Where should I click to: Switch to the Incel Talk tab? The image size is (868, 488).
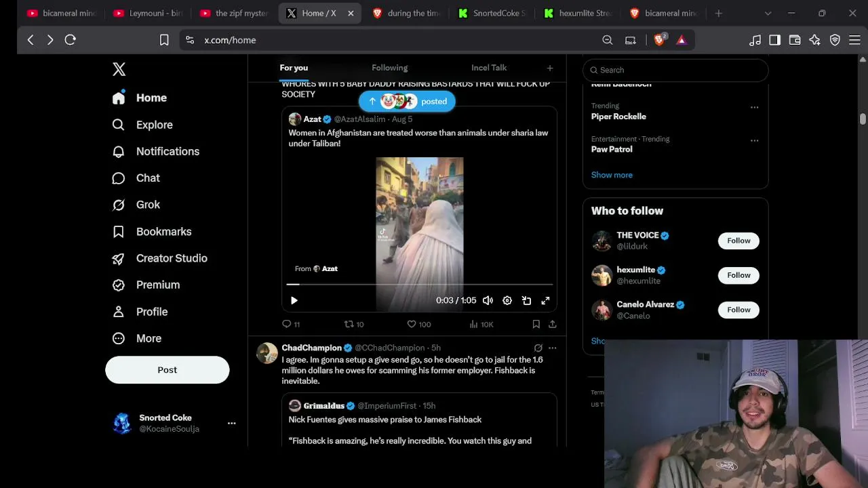[x=489, y=68]
